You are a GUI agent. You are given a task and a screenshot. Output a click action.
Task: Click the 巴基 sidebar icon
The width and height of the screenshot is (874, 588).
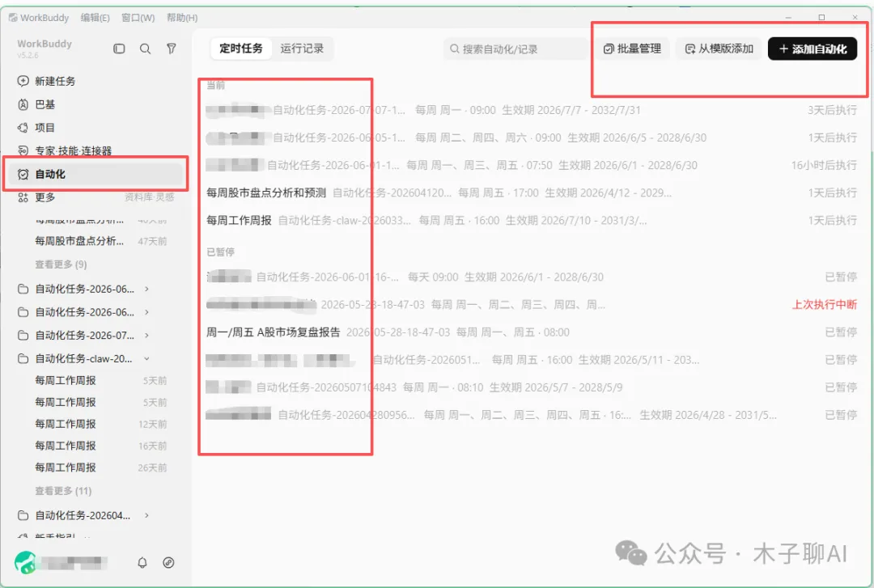(23, 104)
